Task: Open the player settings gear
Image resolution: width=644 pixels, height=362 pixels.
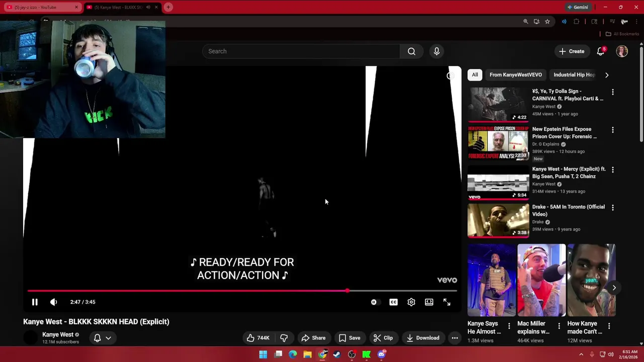Action: (411, 302)
